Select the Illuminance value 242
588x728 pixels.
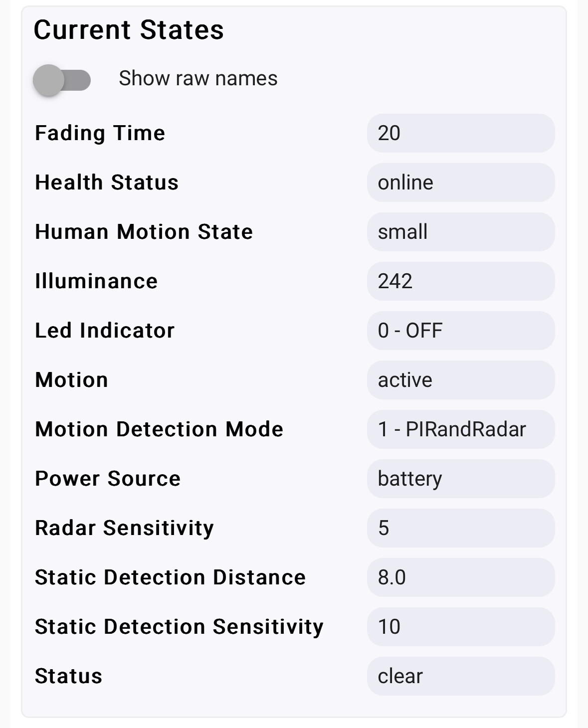point(461,281)
